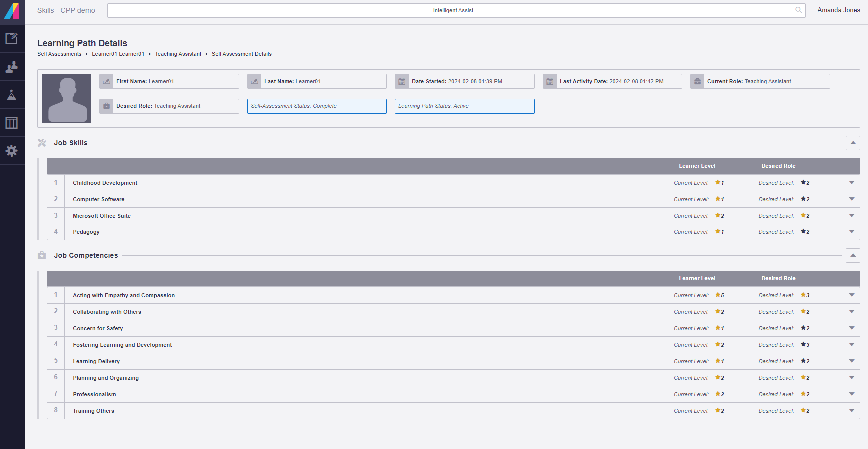Click the Job Skills tools icon
The height and width of the screenshot is (449, 868).
pos(42,143)
